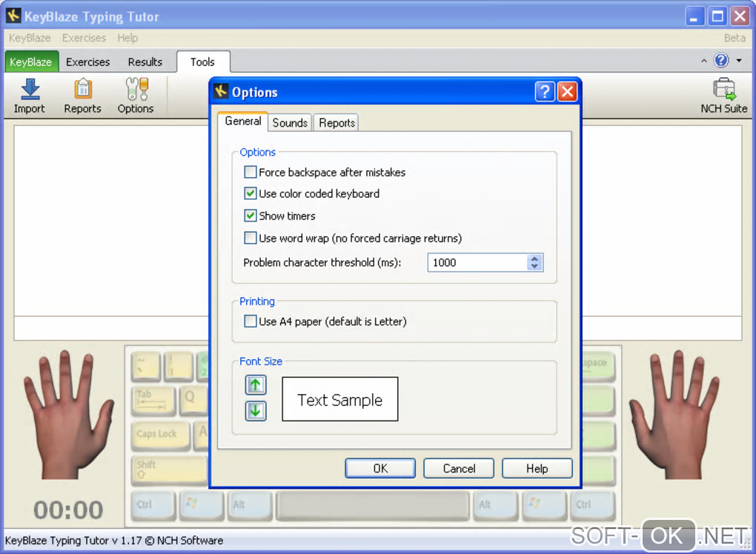The image size is (756, 554).
Task: Click the spacebar key on keyboard
Action: pos(373,505)
